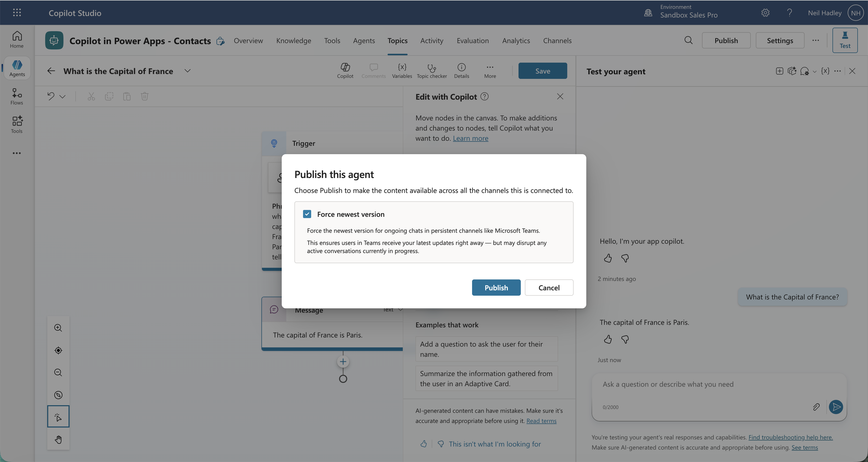Switch to the Activity tab
This screenshot has height=462, width=868.
coord(432,40)
